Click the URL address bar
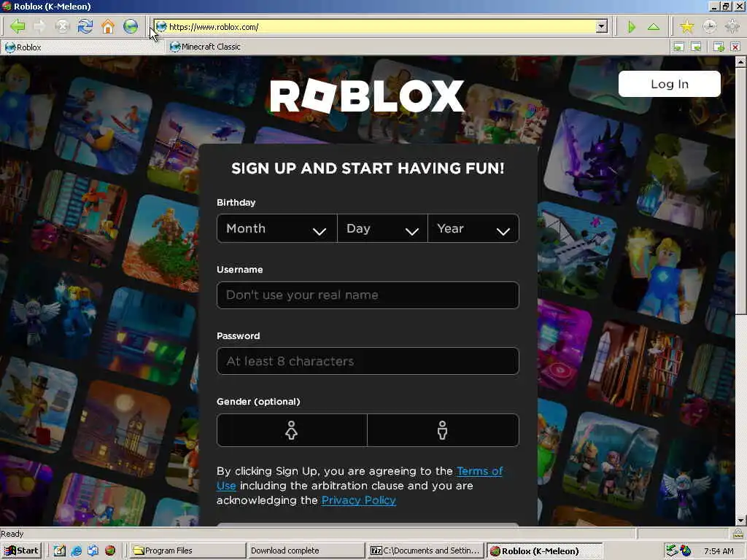747x560 pixels. tap(381, 27)
